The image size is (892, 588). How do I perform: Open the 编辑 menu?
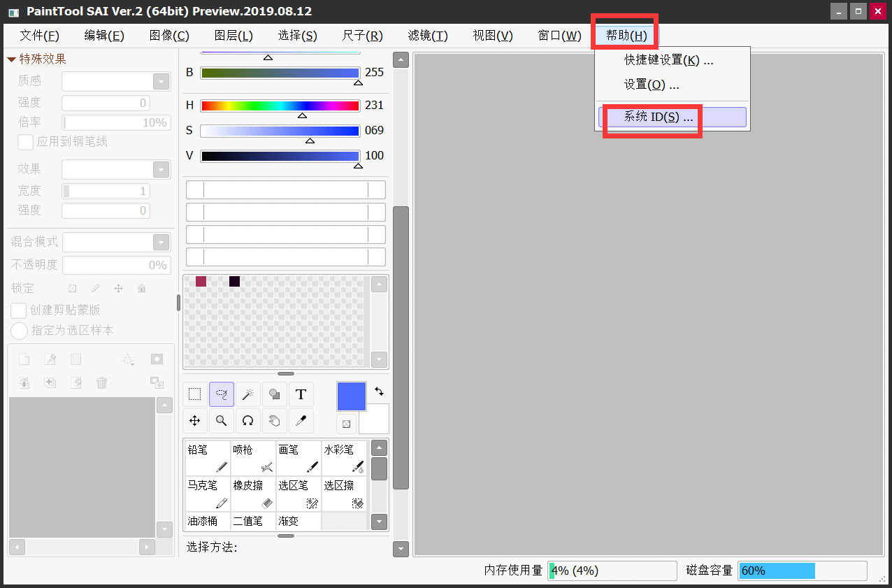click(104, 36)
